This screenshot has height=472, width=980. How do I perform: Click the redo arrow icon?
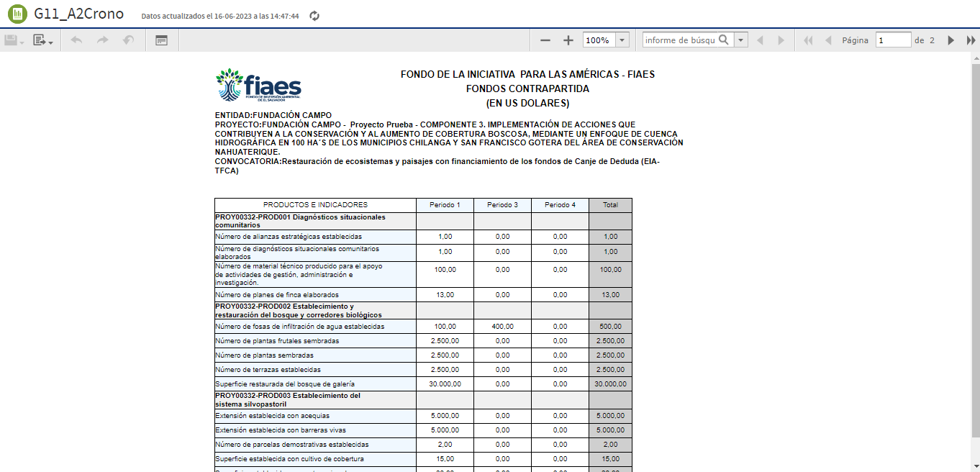102,41
